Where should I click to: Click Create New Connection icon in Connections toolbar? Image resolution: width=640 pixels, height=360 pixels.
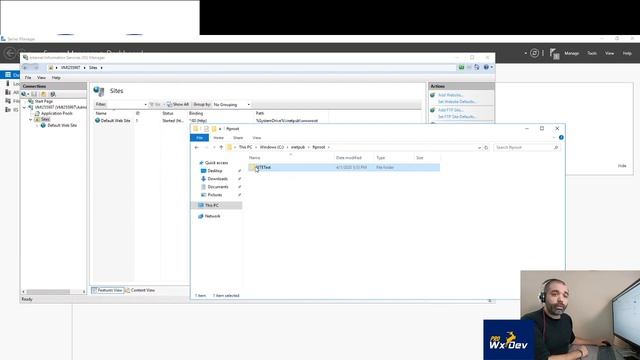25,94
